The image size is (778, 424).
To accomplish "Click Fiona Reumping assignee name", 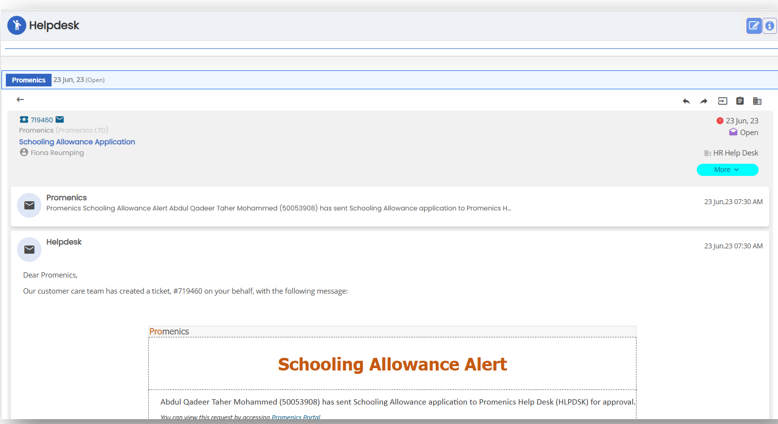I will (57, 153).
